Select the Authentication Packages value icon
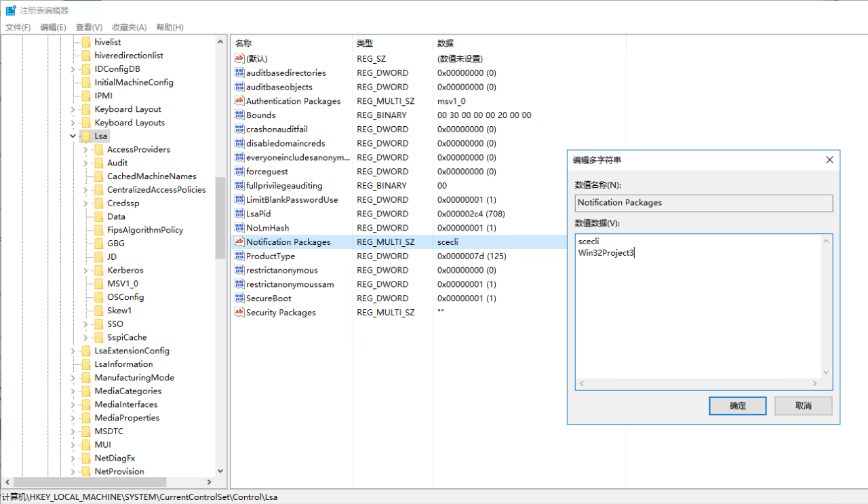The width and height of the screenshot is (868, 504). tap(239, 101)
